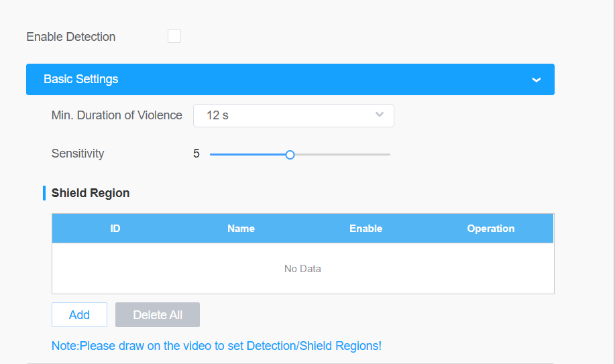Collapse Basic Settings using the white chevron
Viewport: 615px width, 364px height.
pos(536,80)
